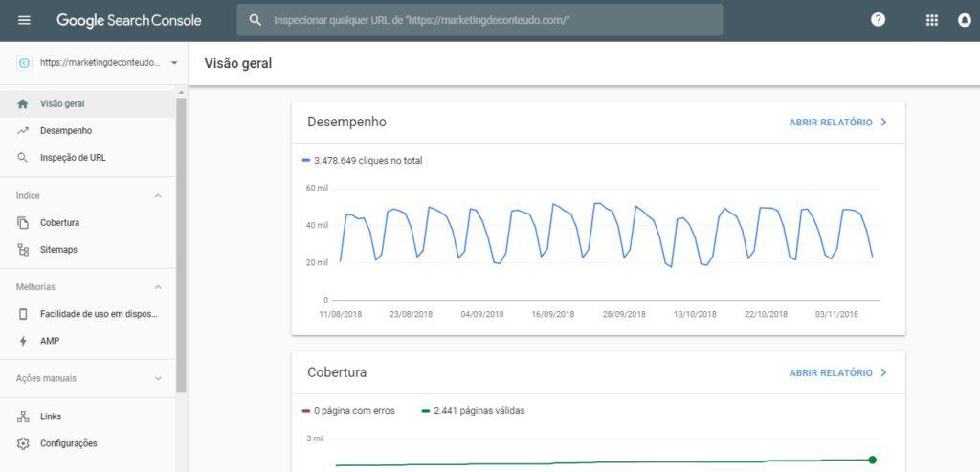The image size is (980, 472).
Task: Click the 23/08/2018 axis date label
Action: (x=412, y=314)
